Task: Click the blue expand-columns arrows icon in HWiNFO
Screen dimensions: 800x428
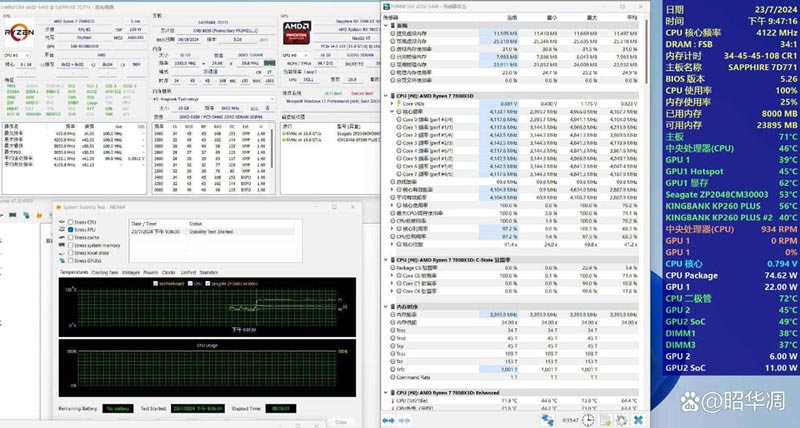Action: (392, 420)
